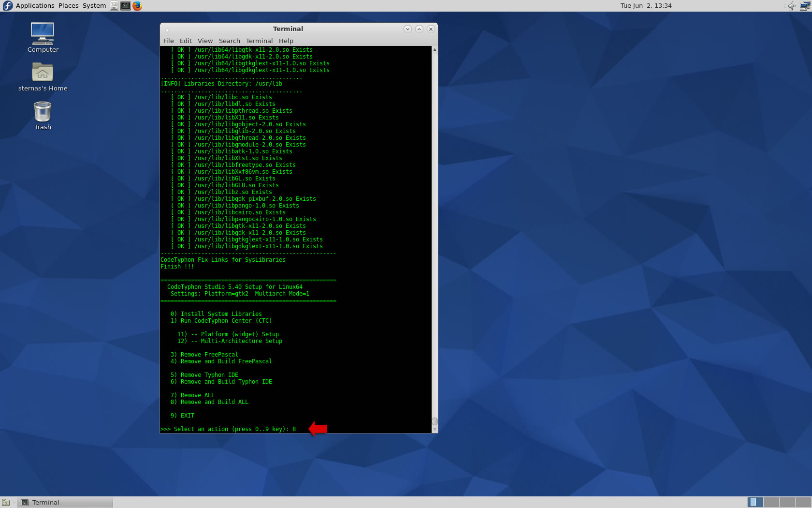Maximize the Terminal window
The width and height of the screenshot is (812, 508).
pos(419,29)
